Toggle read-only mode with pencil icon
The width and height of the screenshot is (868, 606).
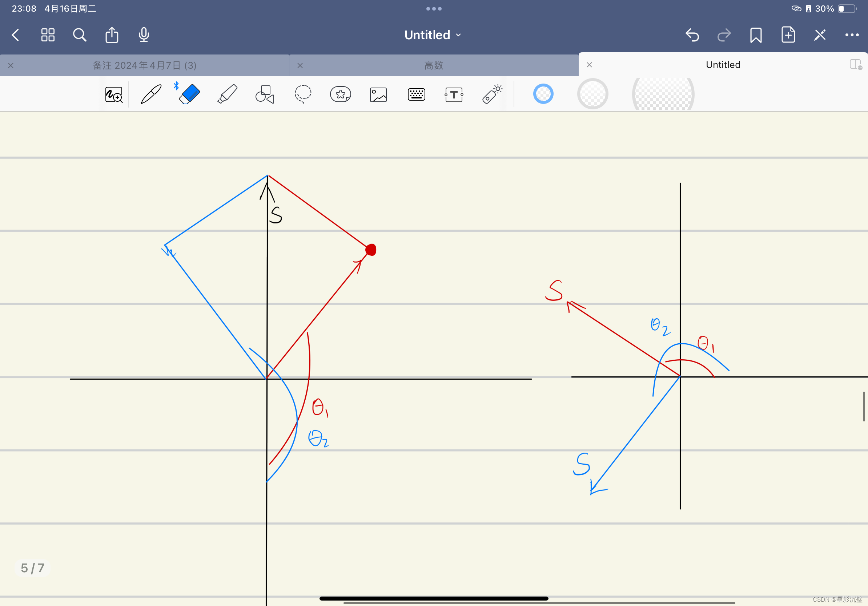click(x=820, y=35)
